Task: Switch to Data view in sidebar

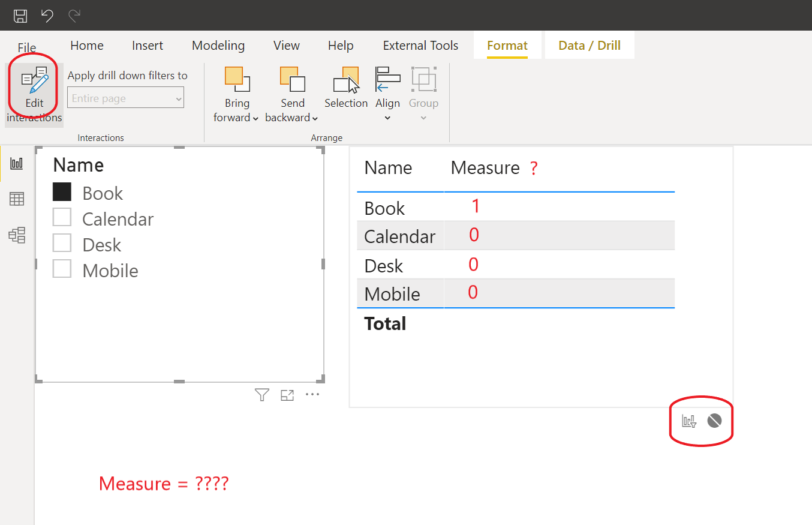Action: coord(17,199)
